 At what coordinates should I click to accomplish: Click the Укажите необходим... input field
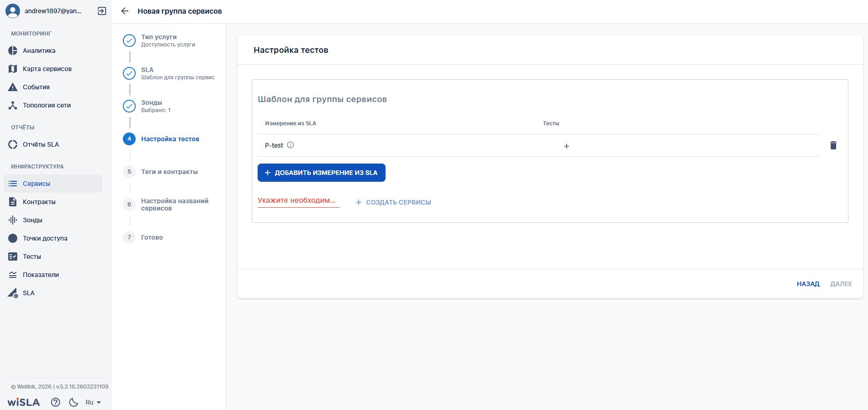click(x=299, y=200)
